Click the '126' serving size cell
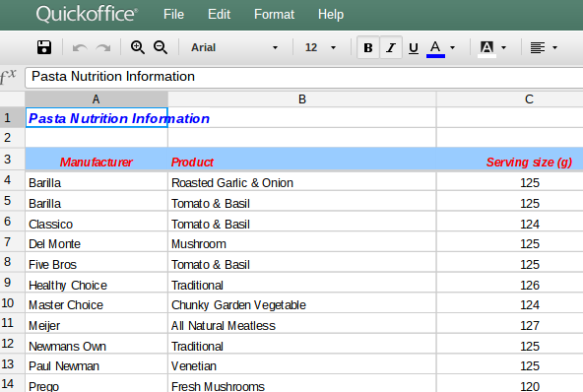Screen dimensions: 583x392 tap(510, 284)
